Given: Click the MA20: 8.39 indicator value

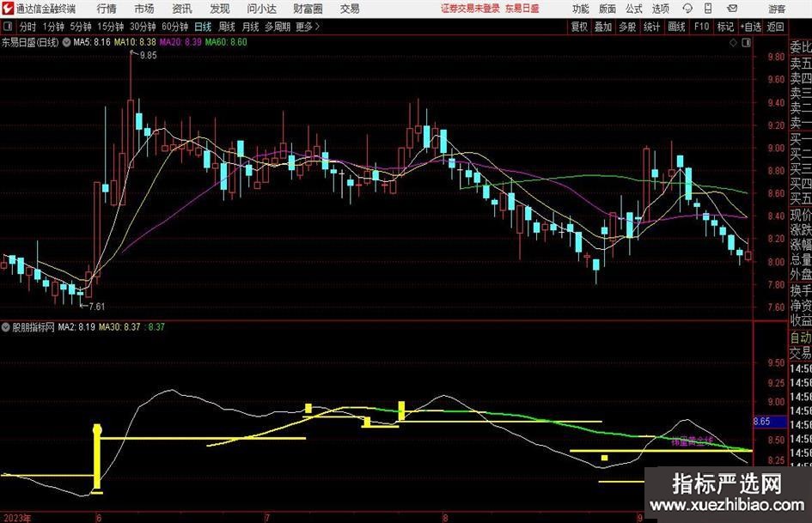Looking at the screenshot, I should click(180, 42).
